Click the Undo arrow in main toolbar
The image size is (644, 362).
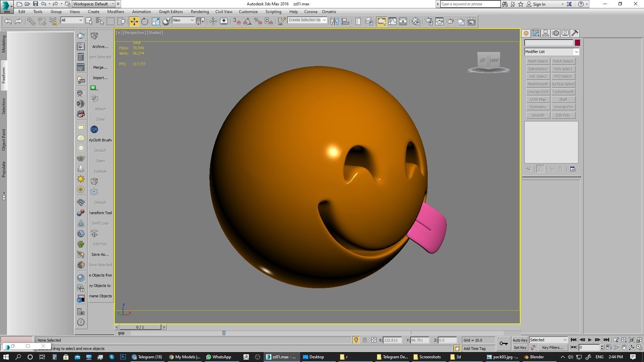click(x=8, y=21)
